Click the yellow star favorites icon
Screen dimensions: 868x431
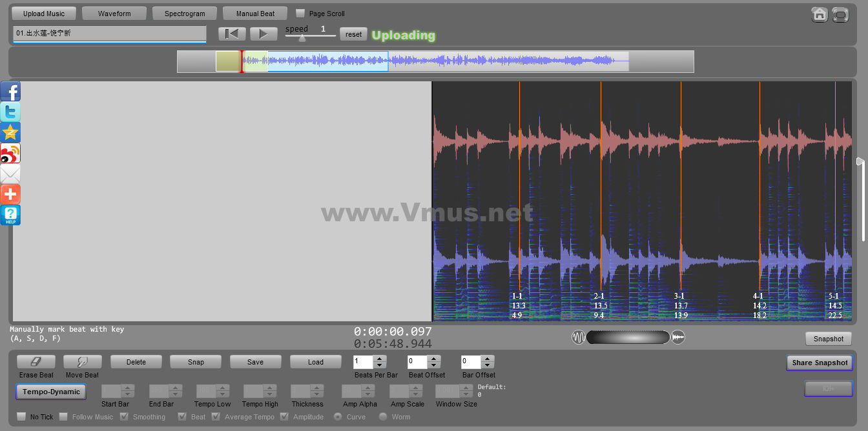click(x=10, y=133)
